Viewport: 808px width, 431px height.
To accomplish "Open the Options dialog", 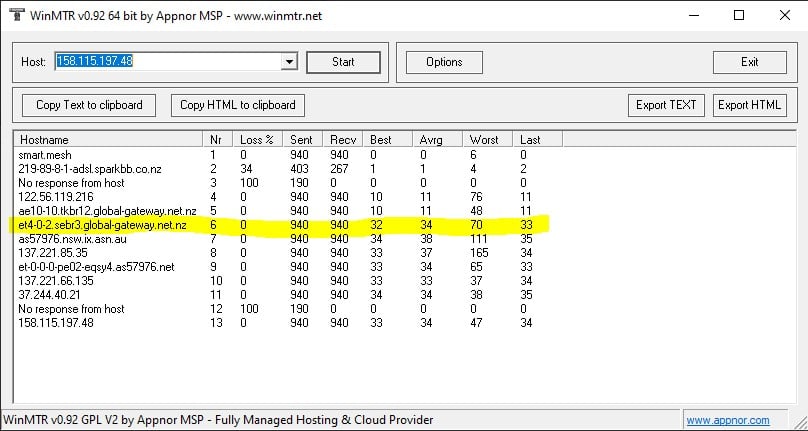I will 444,62.
